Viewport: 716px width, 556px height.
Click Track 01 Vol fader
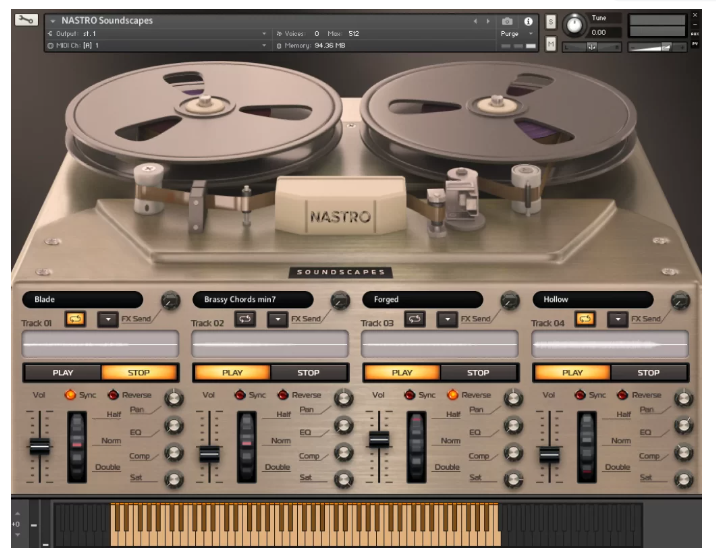40,446
